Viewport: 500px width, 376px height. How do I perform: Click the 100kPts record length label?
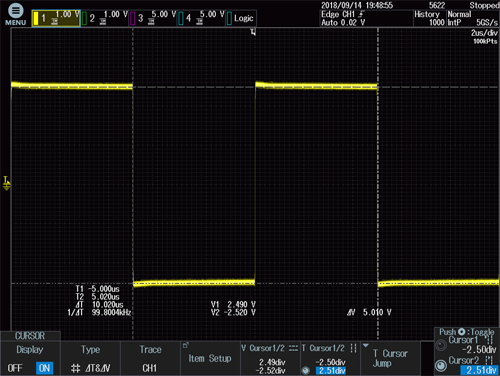point(485,41)
